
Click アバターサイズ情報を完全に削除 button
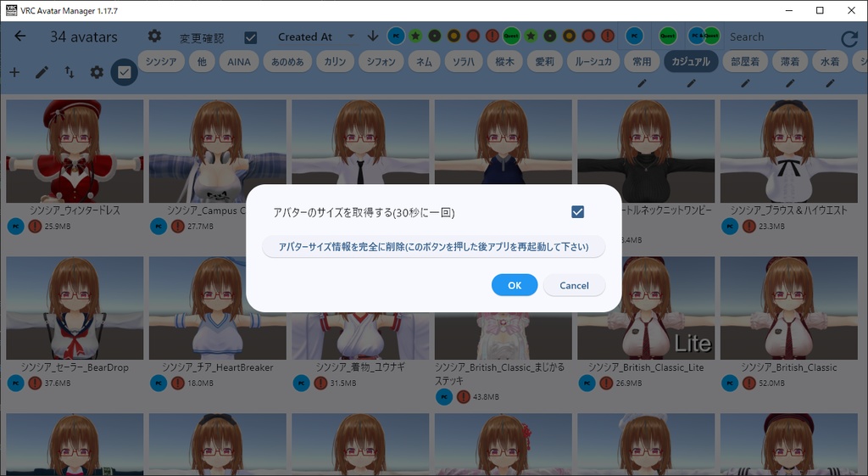433,247
